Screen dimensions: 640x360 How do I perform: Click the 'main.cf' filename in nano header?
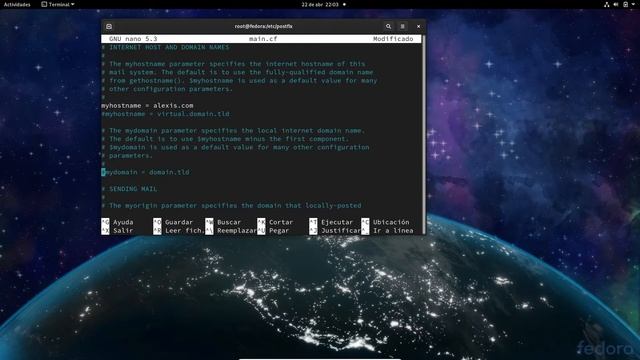click(x=263, y=39)
